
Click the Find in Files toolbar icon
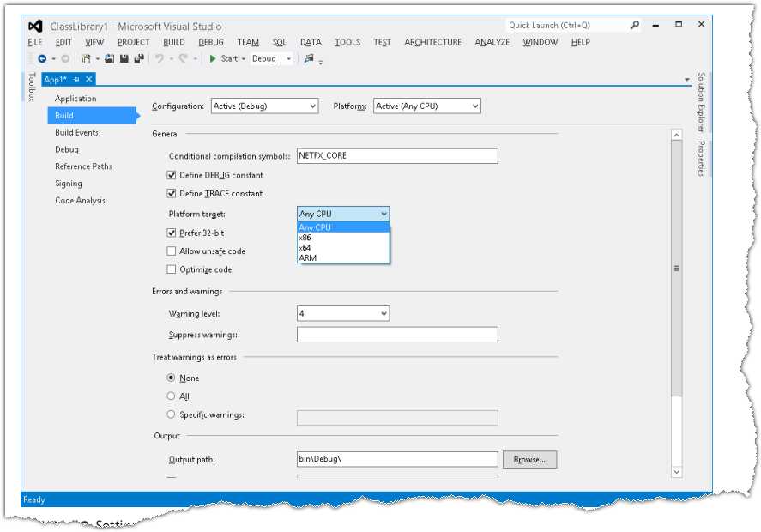[309, 58]
